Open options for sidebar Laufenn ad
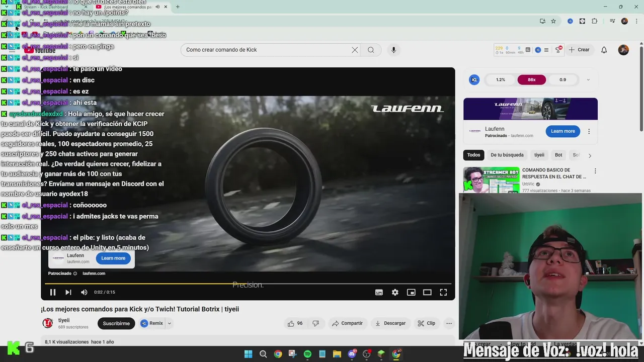 [589, 131]
